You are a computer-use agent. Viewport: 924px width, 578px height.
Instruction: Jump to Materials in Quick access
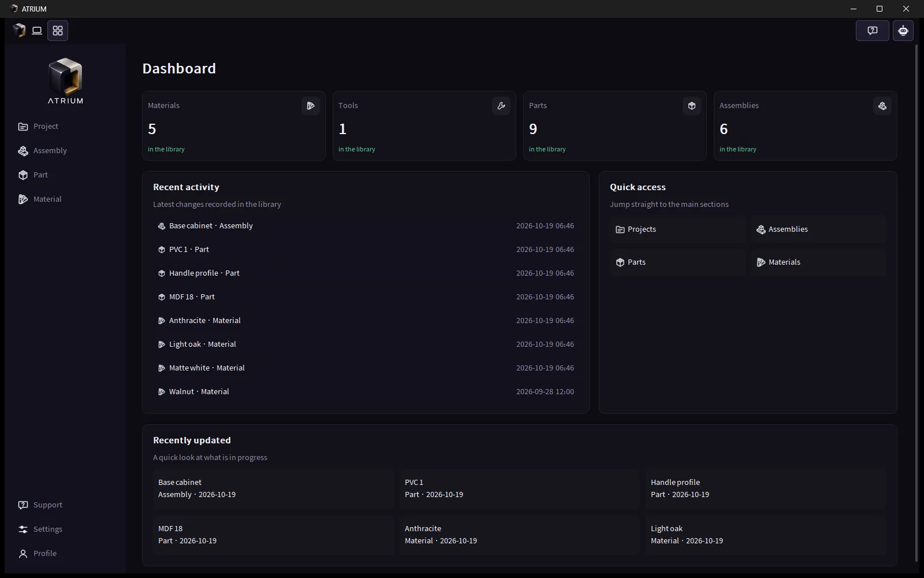[x=818, y=262]
